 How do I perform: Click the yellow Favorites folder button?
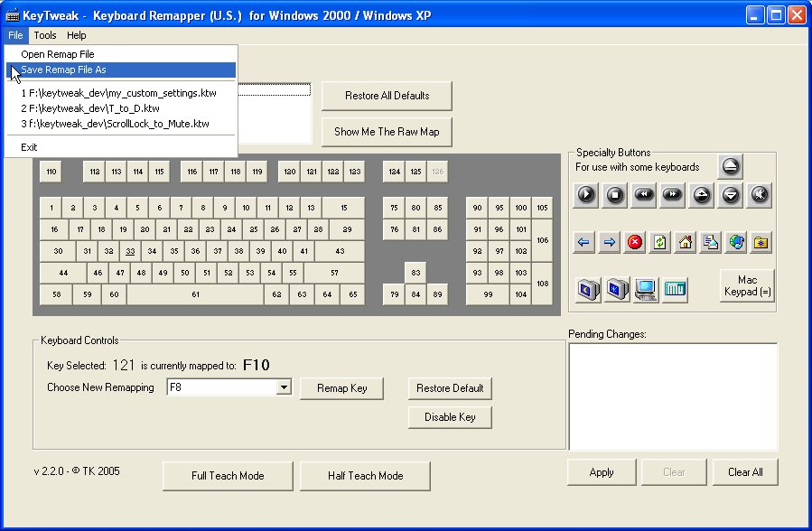point(761,242)
